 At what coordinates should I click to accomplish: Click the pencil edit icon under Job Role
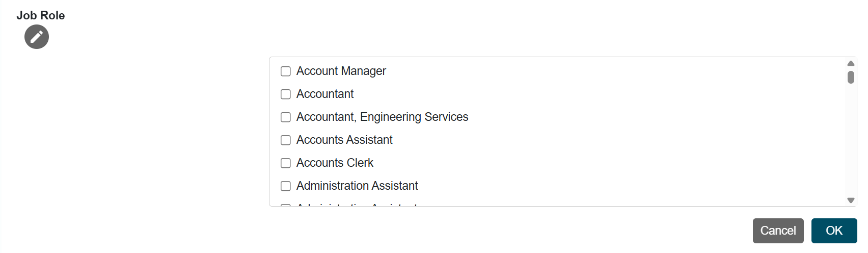[x=37, y=37]
